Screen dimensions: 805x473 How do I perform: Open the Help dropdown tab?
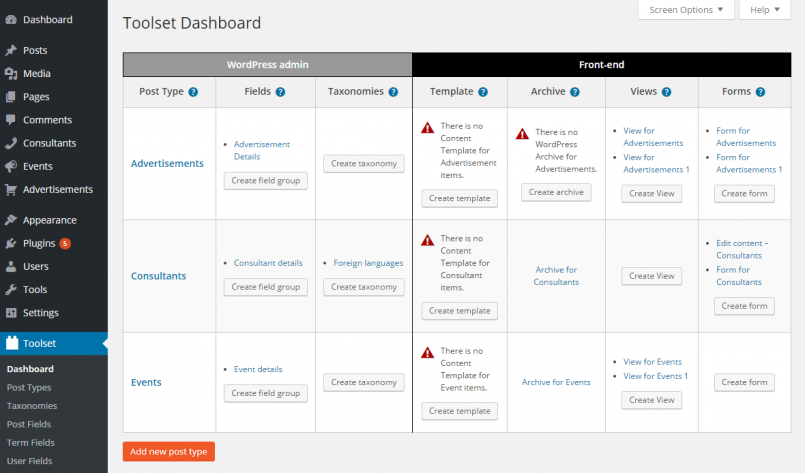(764, 10)
